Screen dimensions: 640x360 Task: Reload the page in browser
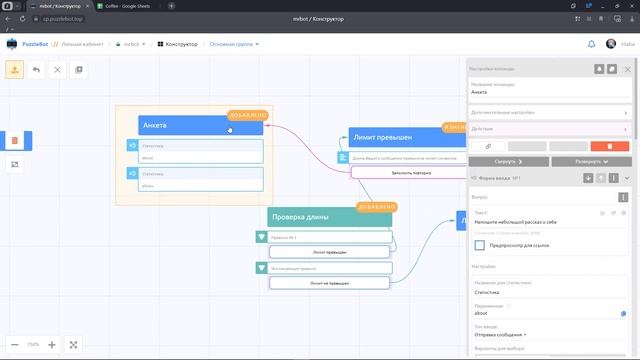[x=22, y=19]
